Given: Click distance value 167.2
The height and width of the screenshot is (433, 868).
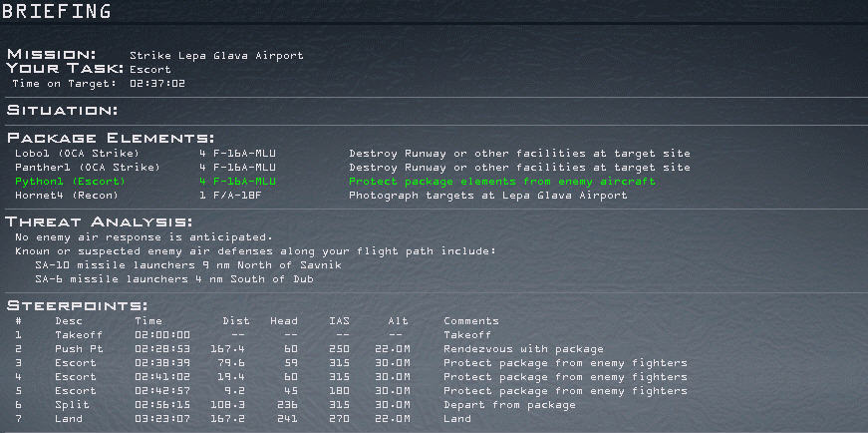Looking at the screenshot, I should (227, 419).
